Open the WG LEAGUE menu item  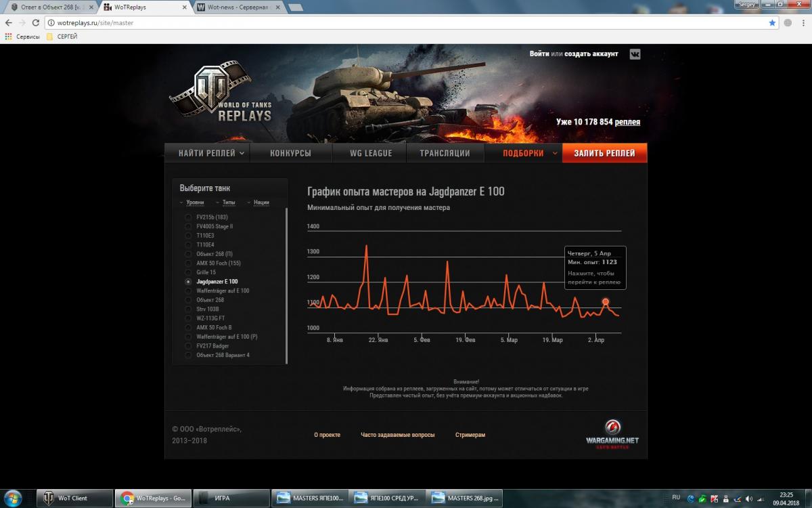371,153
